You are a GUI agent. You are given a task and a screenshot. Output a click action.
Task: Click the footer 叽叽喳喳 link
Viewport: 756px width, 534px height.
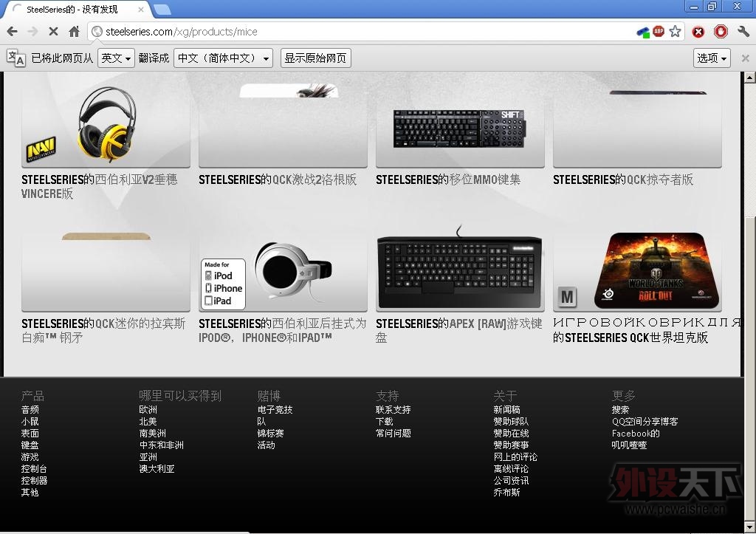(629, 445)
